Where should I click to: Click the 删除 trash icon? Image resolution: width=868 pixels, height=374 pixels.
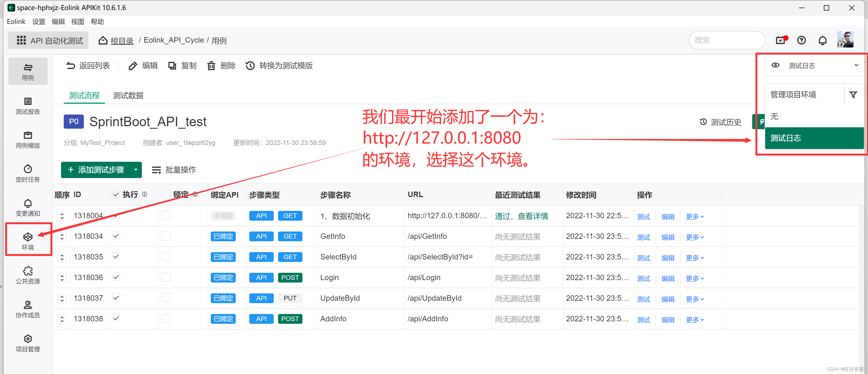click(x=211, y=66)
